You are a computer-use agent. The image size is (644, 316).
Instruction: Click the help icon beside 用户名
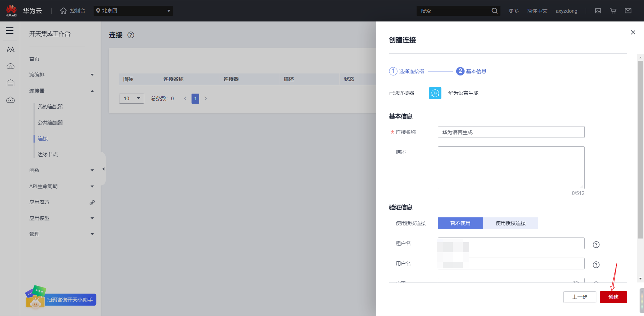coord(596,265)
